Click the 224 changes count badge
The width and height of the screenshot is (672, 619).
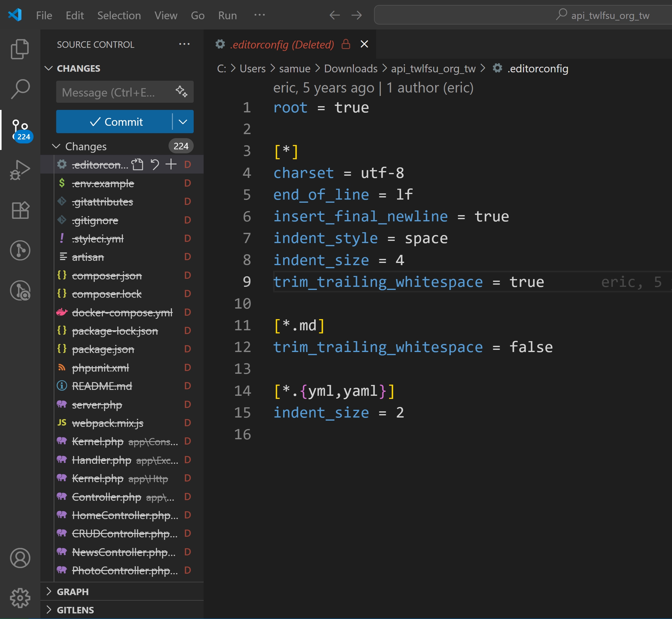pos(181,146)
